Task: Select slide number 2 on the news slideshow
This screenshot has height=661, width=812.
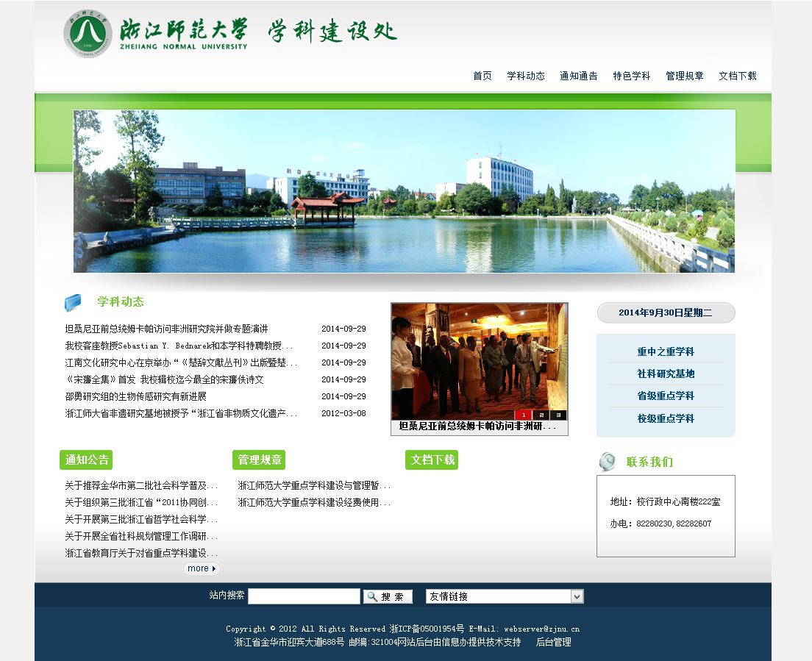Action: tap(541, 415)
